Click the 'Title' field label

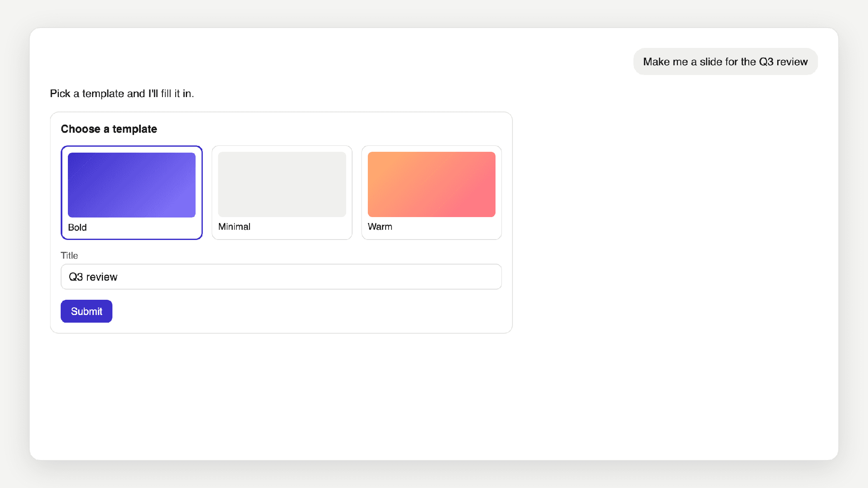(x=69, y=255)
